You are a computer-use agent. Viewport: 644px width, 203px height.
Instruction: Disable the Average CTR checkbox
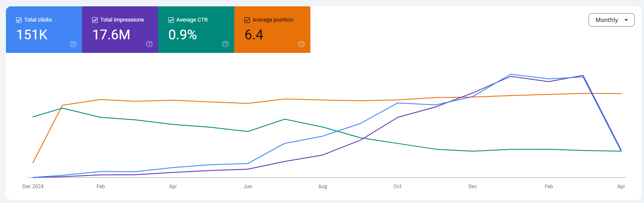171,20
